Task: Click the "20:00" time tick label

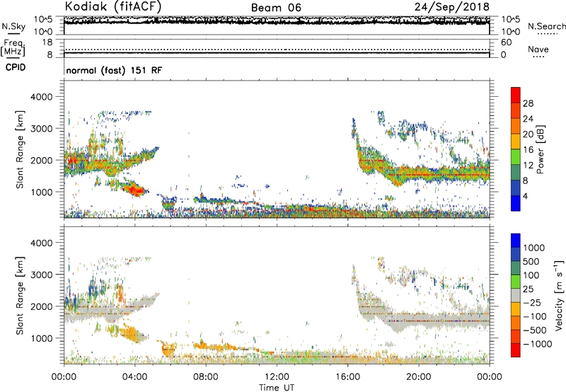Action: coord(419,377)
